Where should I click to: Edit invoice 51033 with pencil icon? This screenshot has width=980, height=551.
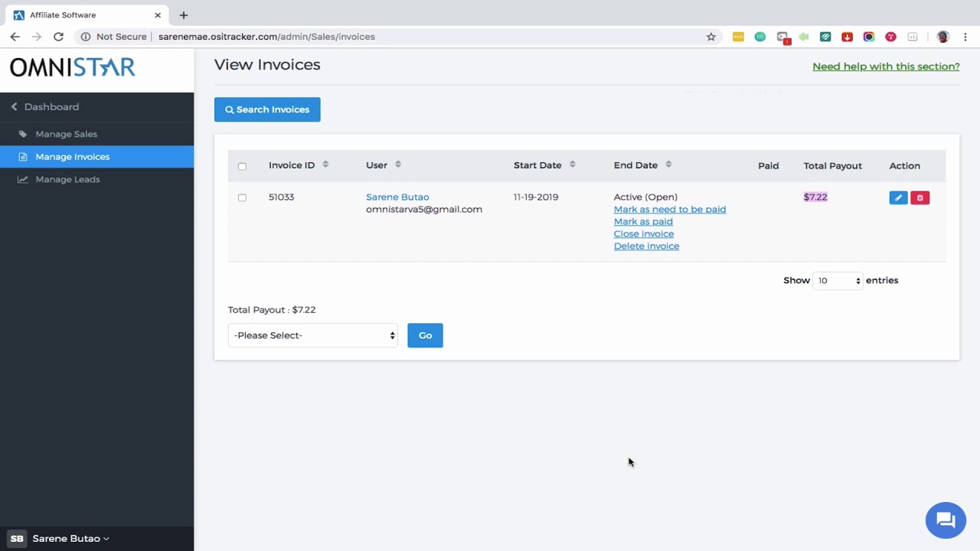point(898,197)
